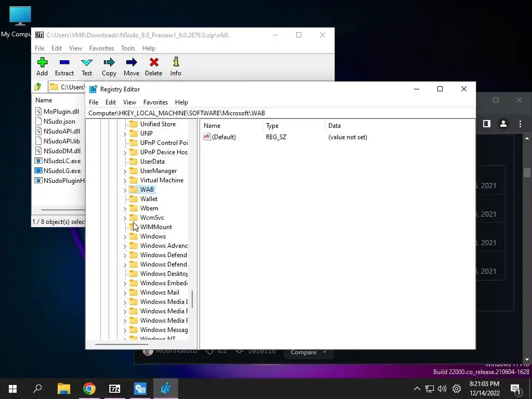The height and width of the screenshot is (399, 532).
Task: Open the Favorites menu in 7-Zip
Action: tap(101, 48)
